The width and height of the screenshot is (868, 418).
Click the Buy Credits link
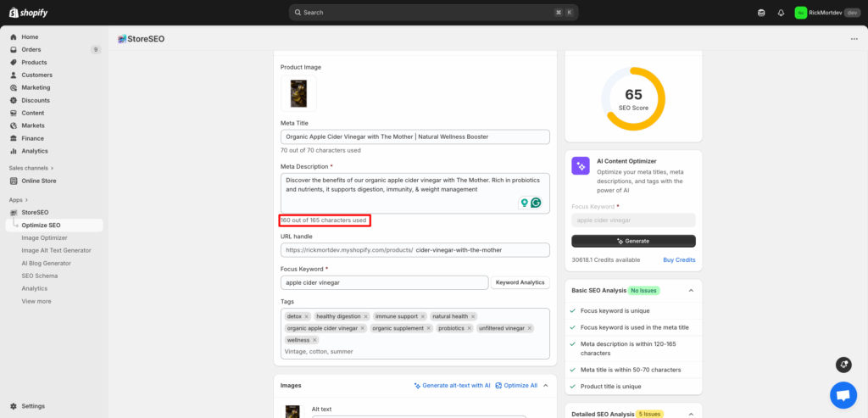678,259
